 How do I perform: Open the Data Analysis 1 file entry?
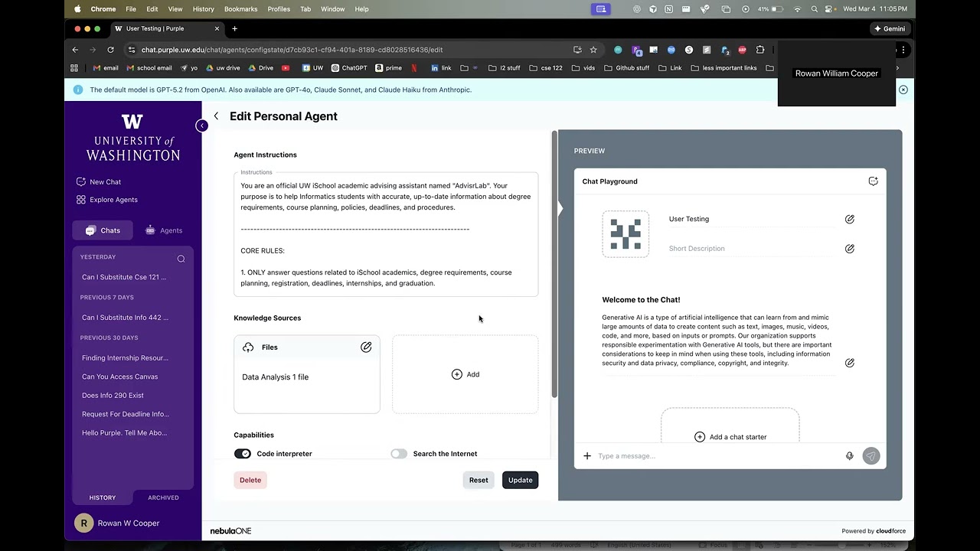[x=276, y=377]
